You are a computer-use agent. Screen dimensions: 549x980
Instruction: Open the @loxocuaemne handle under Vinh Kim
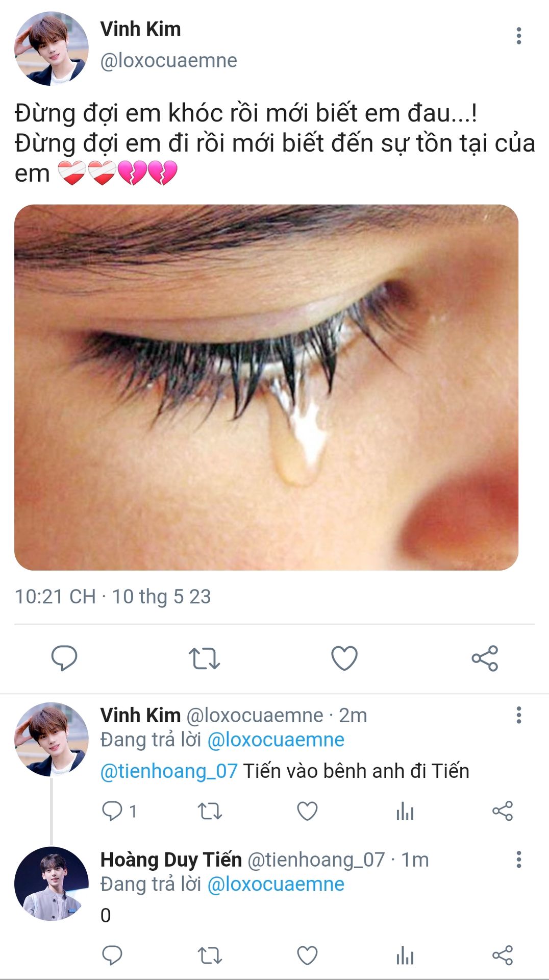pyautogui.click(x=168, y=61)
